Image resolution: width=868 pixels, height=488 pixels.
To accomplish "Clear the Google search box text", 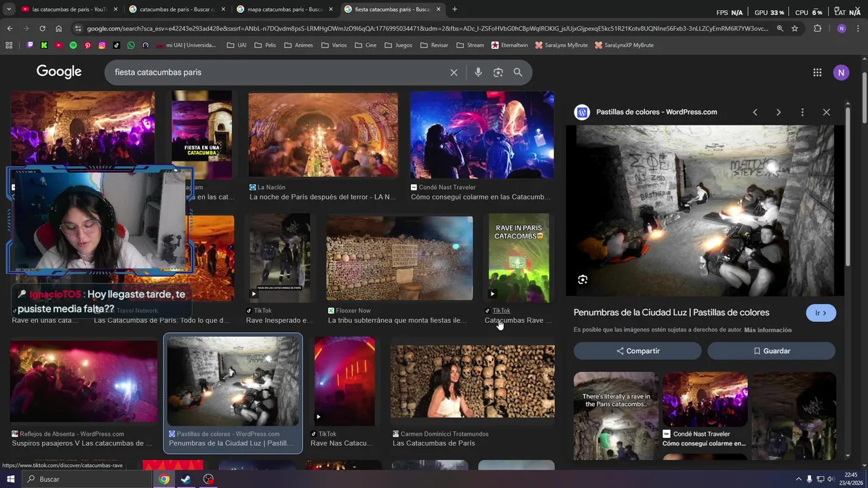I will (454, 73).
